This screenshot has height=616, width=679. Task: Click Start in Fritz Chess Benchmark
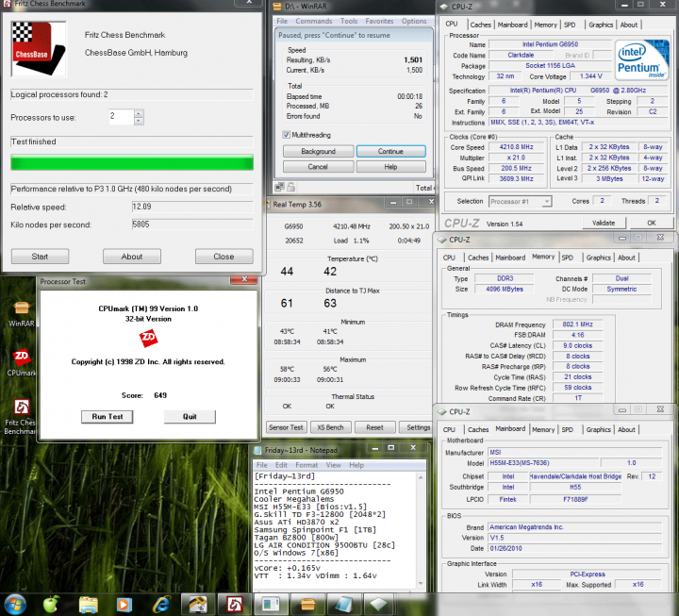40,257
